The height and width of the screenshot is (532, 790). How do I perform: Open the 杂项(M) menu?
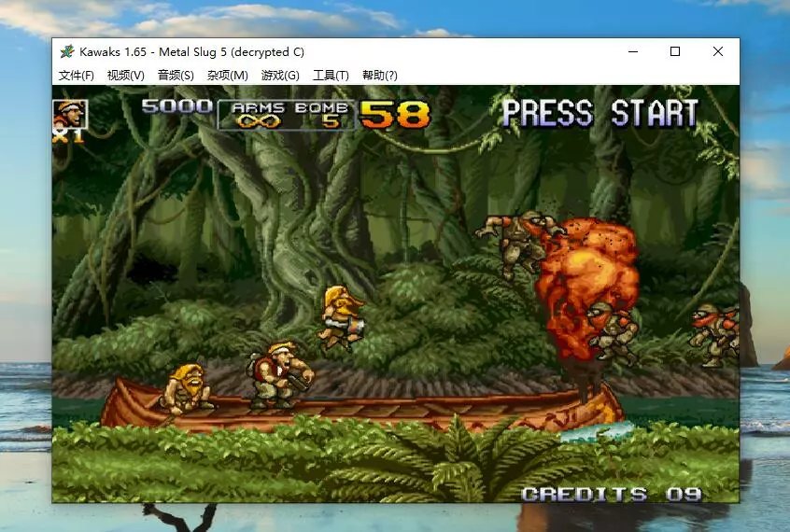point(227,76)
